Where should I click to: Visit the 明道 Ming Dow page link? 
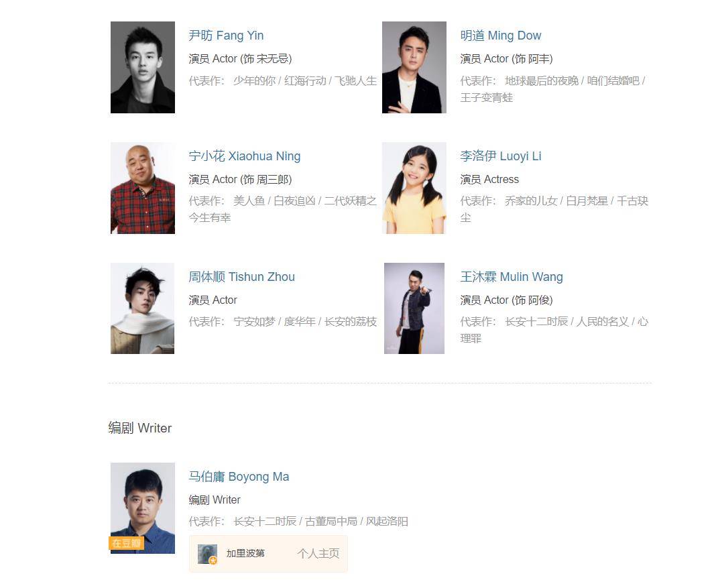pyautogui.click(x=500, y=36)
